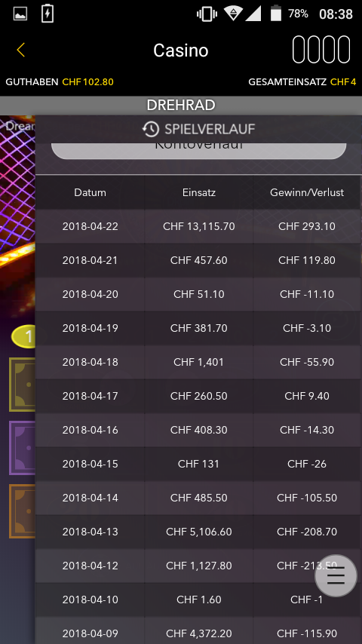
Task: Select stake CHF 381.70
Action: point(199,328)
